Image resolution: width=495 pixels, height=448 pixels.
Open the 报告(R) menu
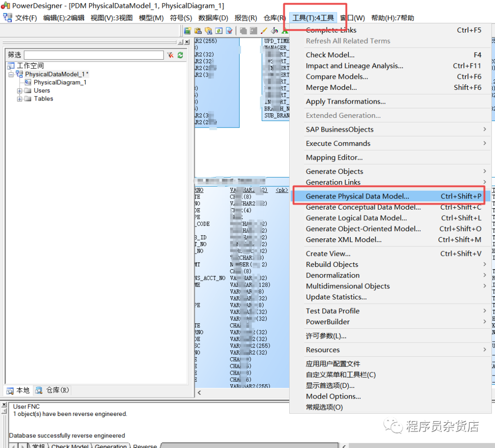click(246, 18)
